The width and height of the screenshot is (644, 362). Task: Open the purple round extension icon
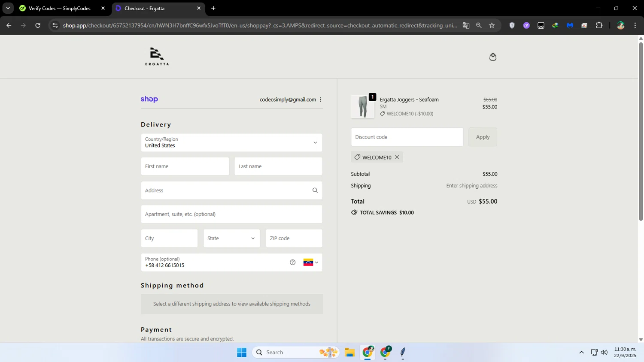(526, 25)
